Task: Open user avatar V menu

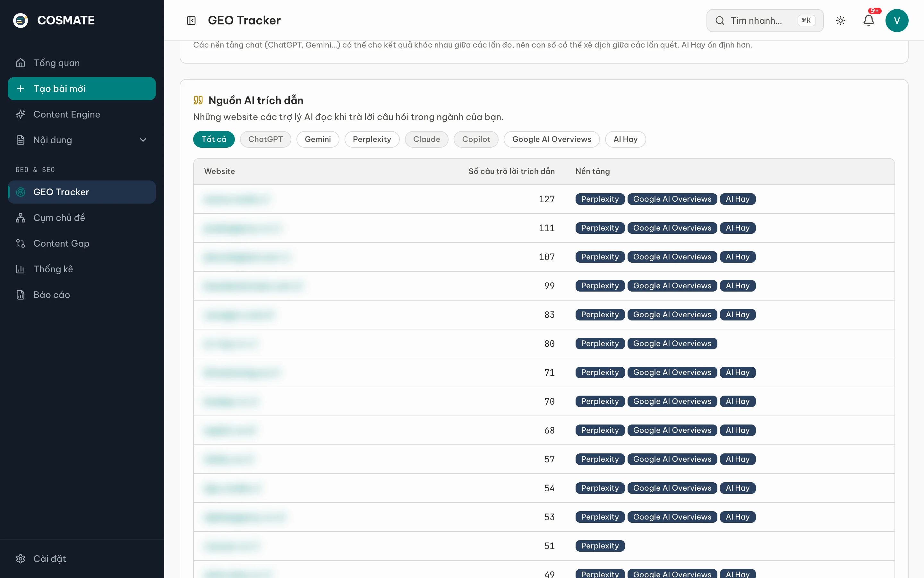Action: [897, 20]
